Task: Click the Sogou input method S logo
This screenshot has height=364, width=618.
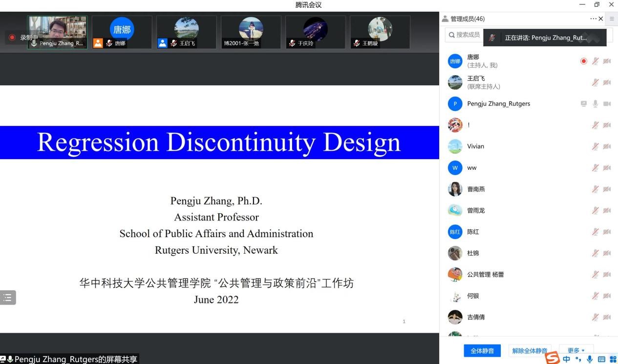Action: [x=552, y=358]
